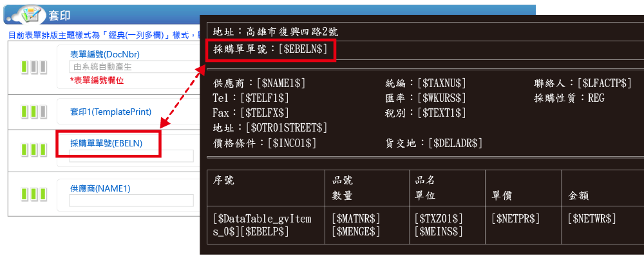Viewport: 644px width, 258px height.
Task: Select column layout icon beside 採購單單號(EBELN)
Action: tap(33, 150)
